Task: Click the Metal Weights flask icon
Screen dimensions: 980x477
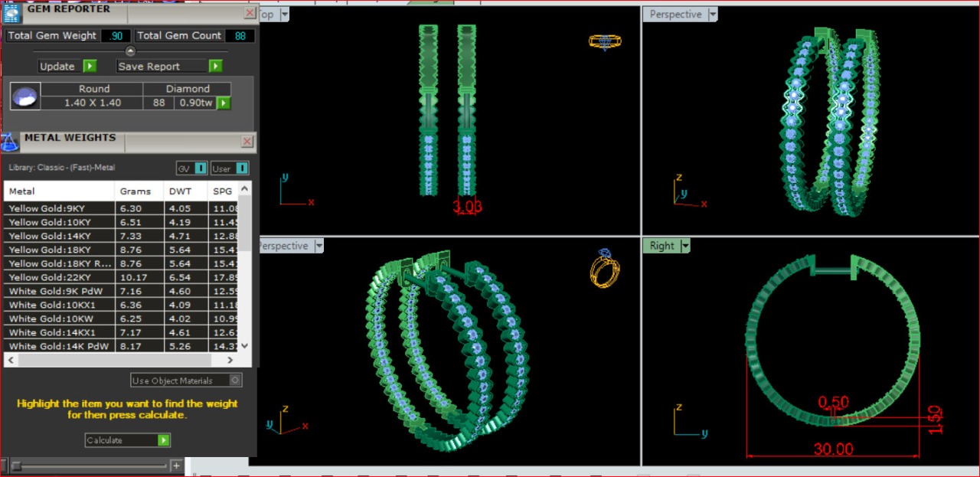Action: [11, 142]
